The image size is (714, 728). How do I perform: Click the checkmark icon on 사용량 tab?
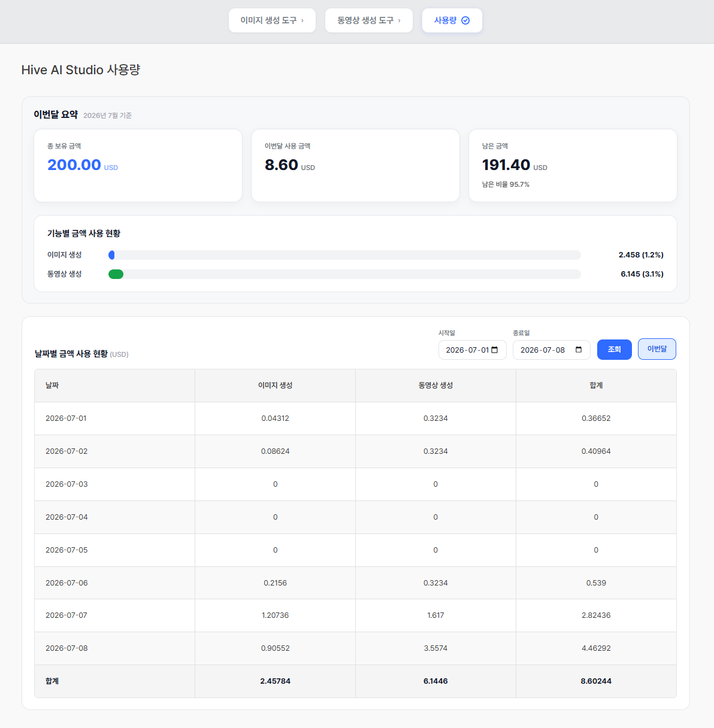click(x=465, y=20)
